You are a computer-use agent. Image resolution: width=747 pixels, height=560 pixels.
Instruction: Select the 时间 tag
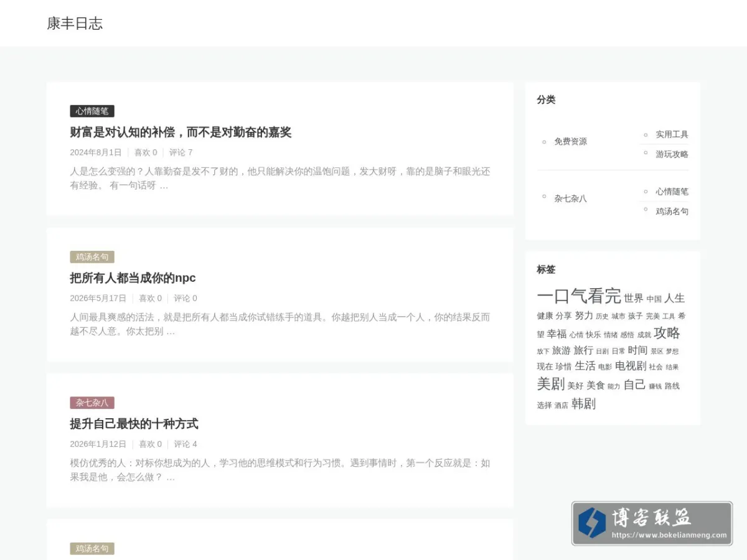tap(637, 350)
